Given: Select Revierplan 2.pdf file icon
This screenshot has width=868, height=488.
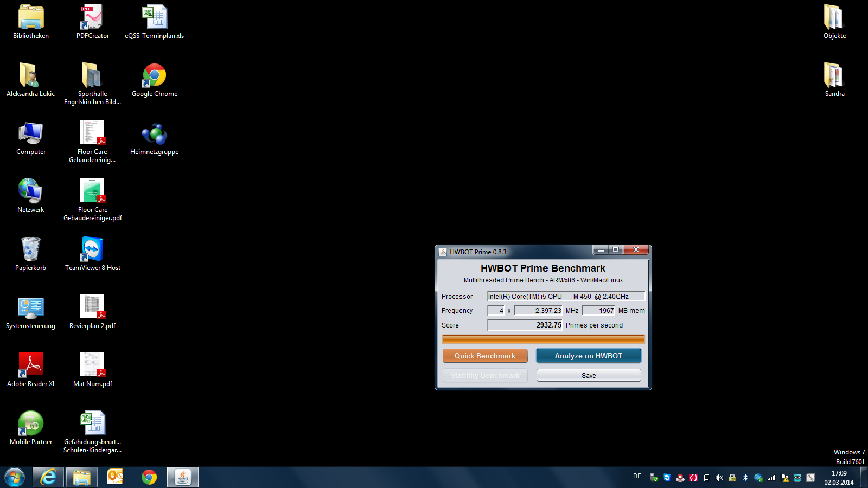Looking at the screenshot, I should pos(93,312).
